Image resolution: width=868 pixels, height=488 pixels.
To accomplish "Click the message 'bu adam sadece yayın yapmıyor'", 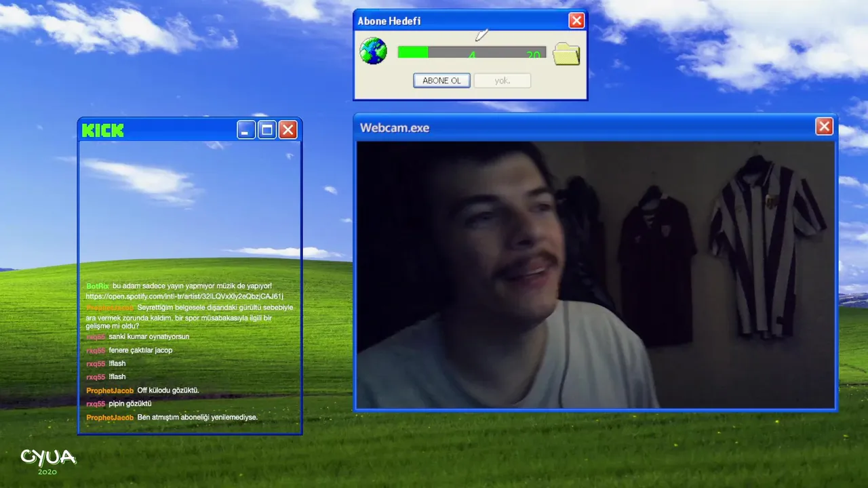I will pyautogui.click(x=192, y=286).
